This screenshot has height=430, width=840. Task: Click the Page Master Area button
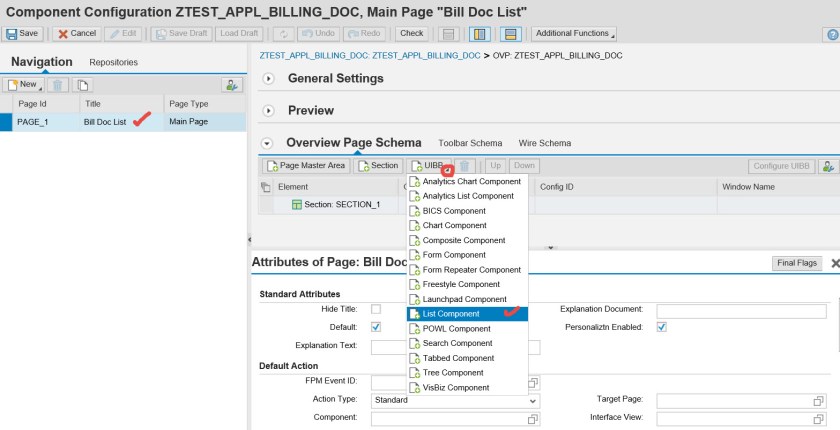[x=306, y=166]
